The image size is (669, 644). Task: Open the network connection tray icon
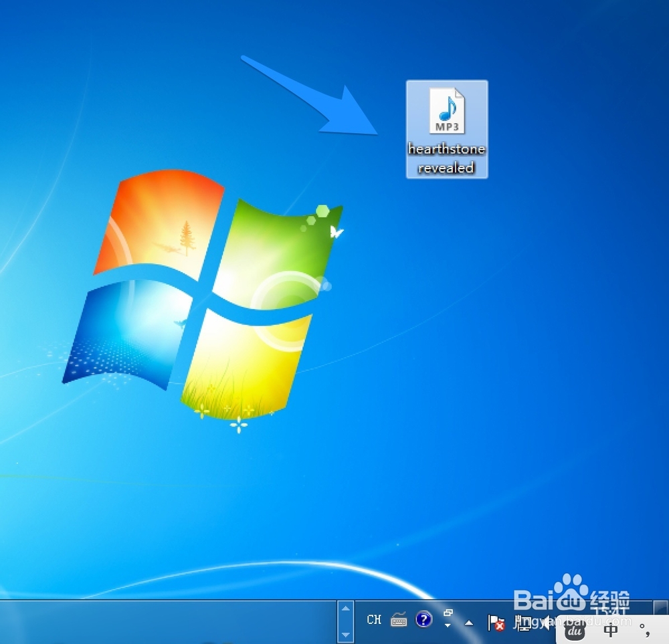(x=522, y=623)
